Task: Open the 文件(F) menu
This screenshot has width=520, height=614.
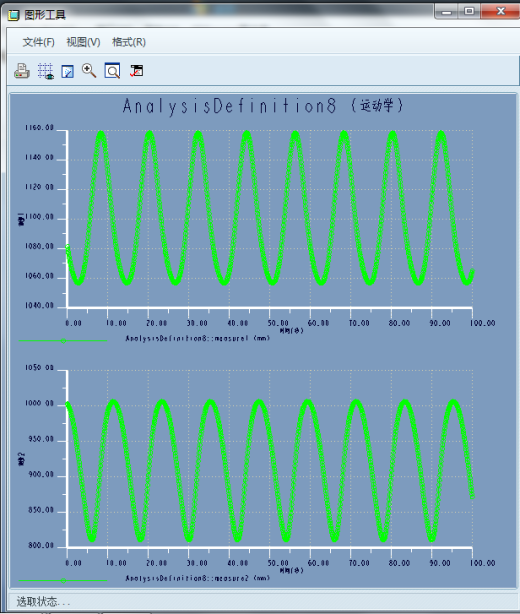Action: pos(38,42)
